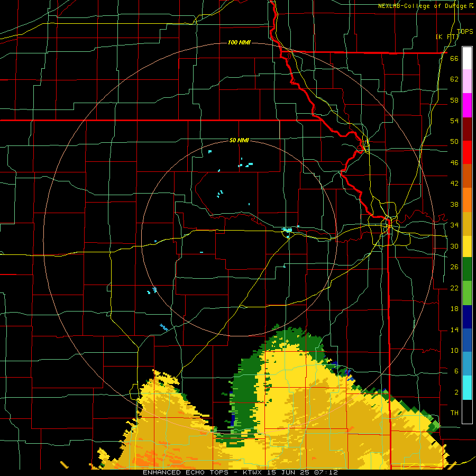
Task: Click the 66 value on the legend
Action: [454, 59]
